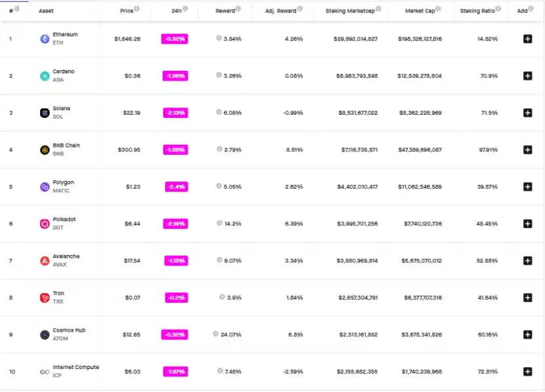This screenshot has height=392, width=545.
Task: Sort table by Asset column header
Action: coord(46,11)
